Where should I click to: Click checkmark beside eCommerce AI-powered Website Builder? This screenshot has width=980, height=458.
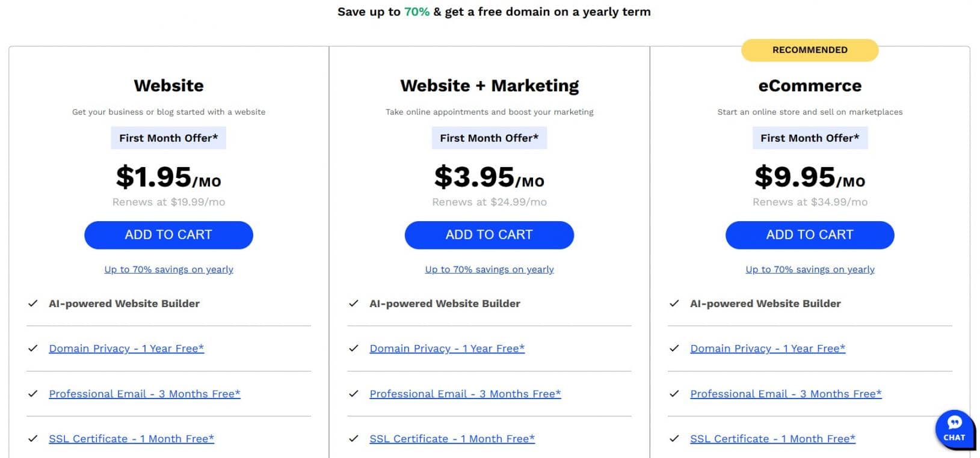click(x=674, y=304)
